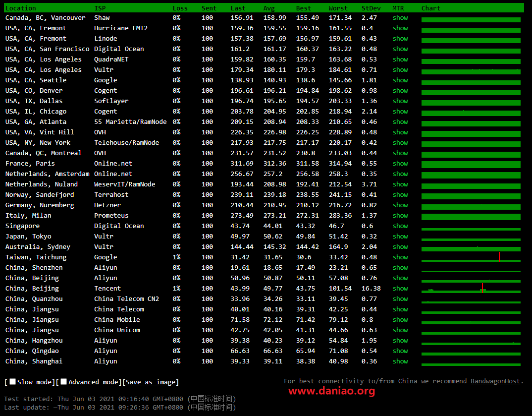532x416 pixels.
Task: Click the StDev column header
Action: [371, 8]
